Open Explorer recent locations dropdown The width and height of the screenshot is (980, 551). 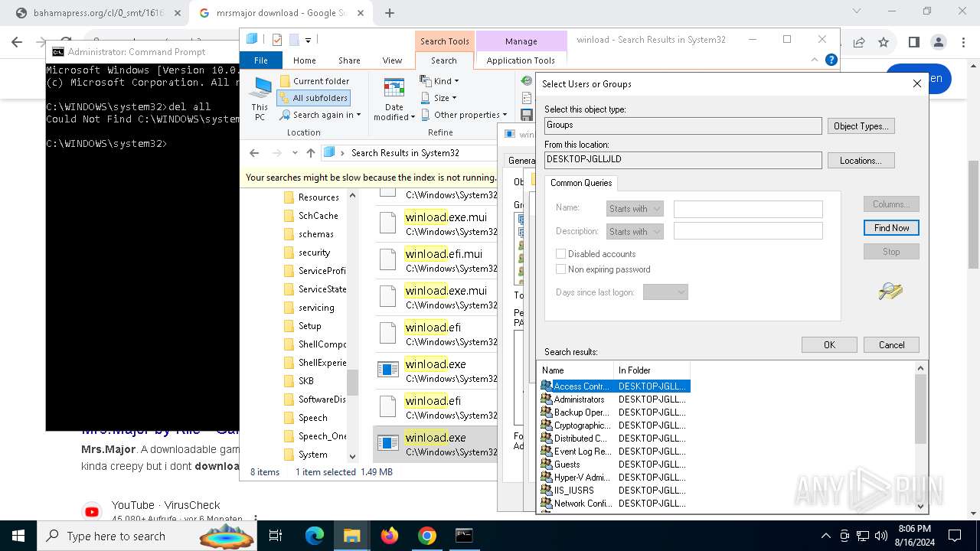pos(294,153)
